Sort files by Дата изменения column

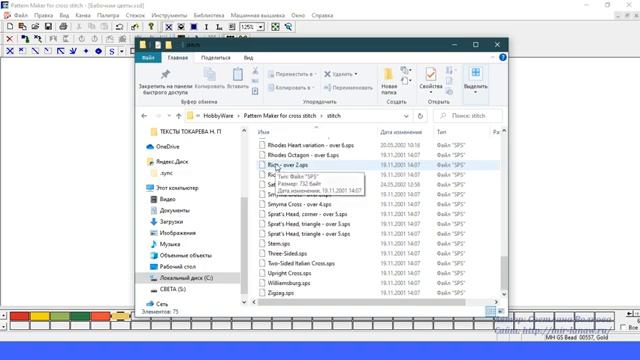401,132
